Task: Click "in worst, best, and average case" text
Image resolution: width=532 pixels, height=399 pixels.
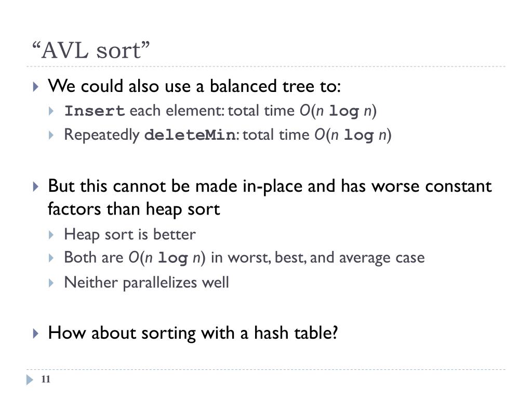Action: (x=318, y=258)
